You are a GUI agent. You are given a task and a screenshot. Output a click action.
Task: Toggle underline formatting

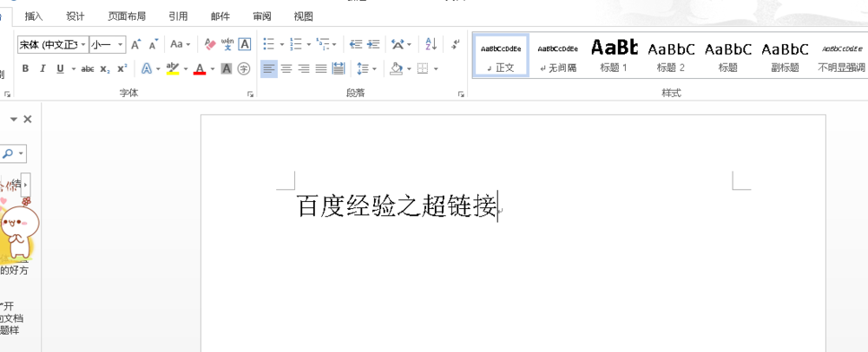pos(60,69)
